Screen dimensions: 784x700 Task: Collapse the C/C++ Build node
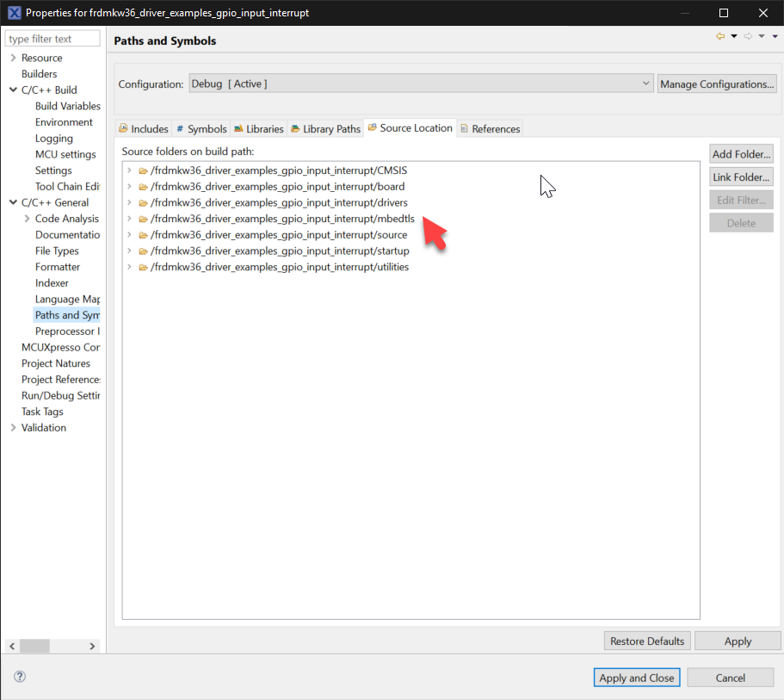point(13,90)
